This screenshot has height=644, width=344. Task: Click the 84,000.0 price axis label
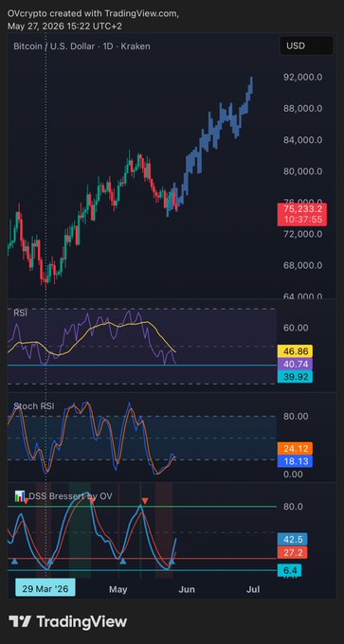point(302,140)
